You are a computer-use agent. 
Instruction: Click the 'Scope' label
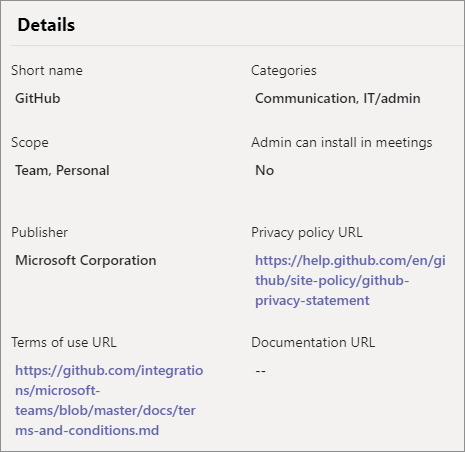[x=30, y=143]
